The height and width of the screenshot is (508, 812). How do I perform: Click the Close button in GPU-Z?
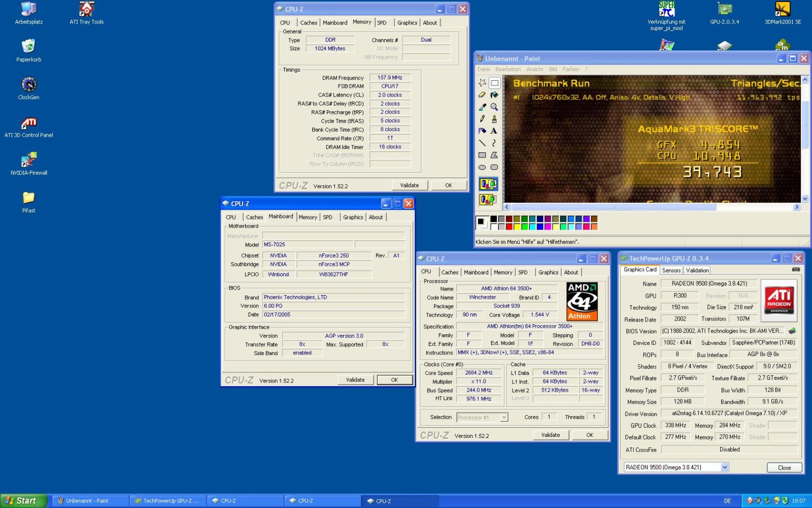pos(784,468)
